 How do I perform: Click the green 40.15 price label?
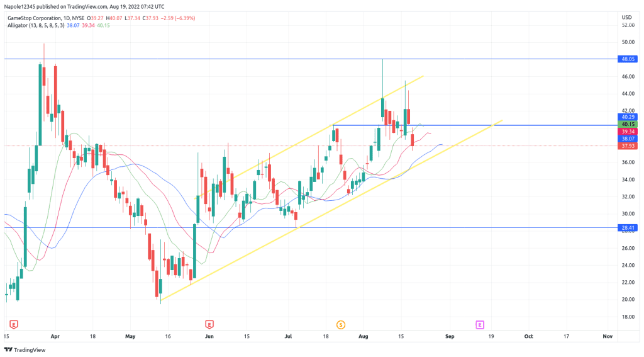pyautogui.click(x=628, y=124)
